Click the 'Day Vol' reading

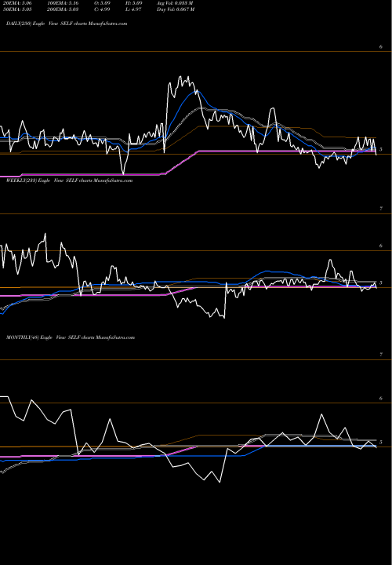click(x=176, y=9)
